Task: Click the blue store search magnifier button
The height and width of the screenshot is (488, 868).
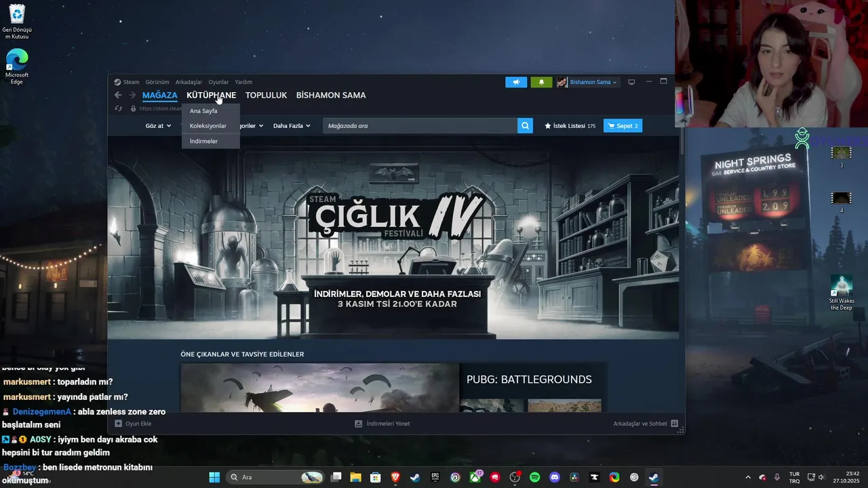Action: click(x=525, y=125)
